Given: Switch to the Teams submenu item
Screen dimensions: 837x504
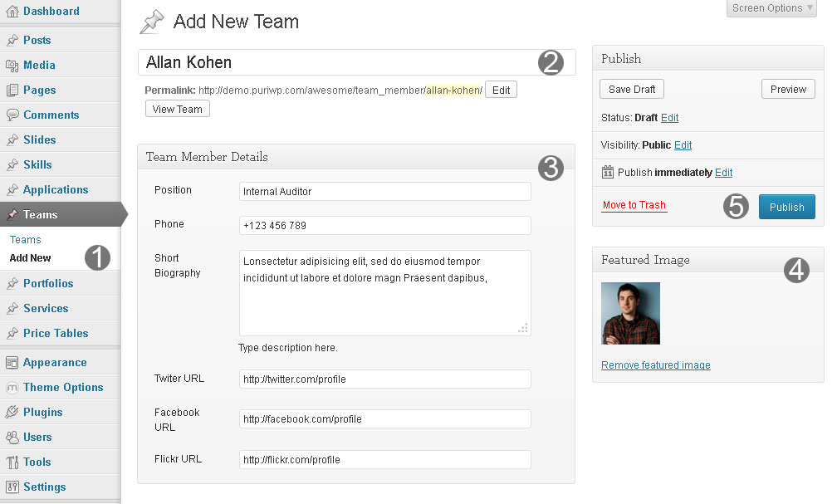Looking at the screenshot, I should (x=25, y=239).
